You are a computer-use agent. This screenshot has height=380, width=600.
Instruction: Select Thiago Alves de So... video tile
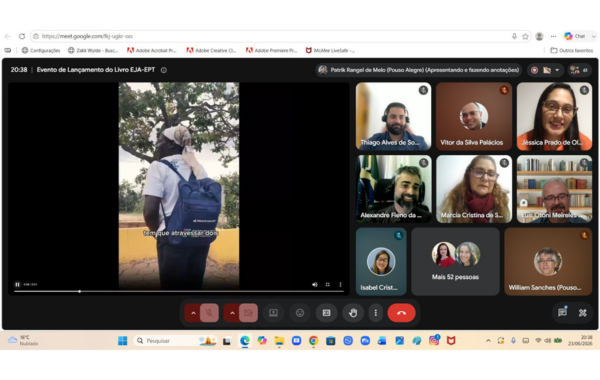click(x=393, y=116)
